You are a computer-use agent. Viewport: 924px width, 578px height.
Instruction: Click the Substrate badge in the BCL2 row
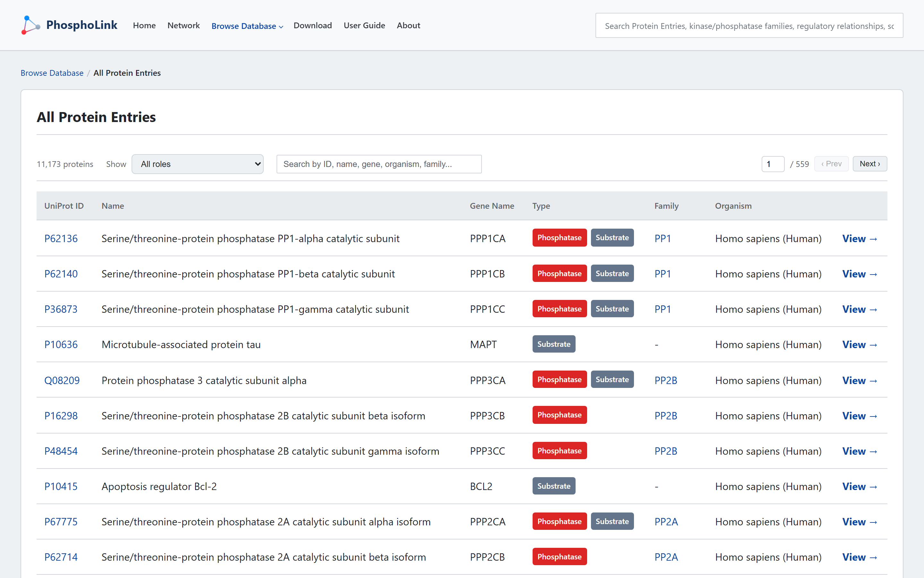pyautogui.click(x=554, y=486)
